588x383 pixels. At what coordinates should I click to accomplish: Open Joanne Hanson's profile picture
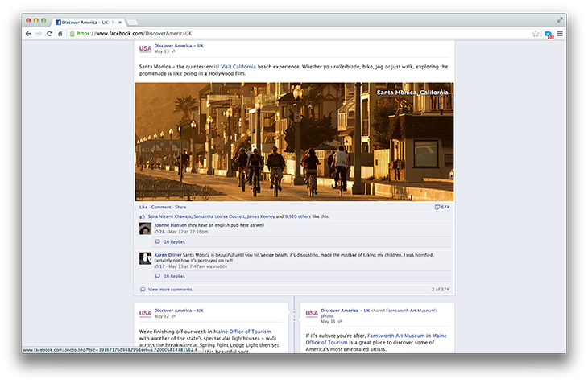(145, 229)
